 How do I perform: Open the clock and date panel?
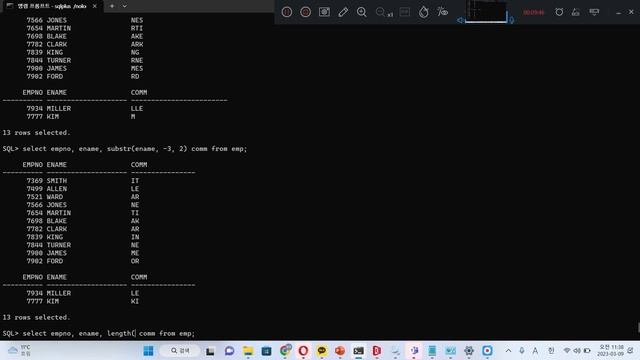611,351
